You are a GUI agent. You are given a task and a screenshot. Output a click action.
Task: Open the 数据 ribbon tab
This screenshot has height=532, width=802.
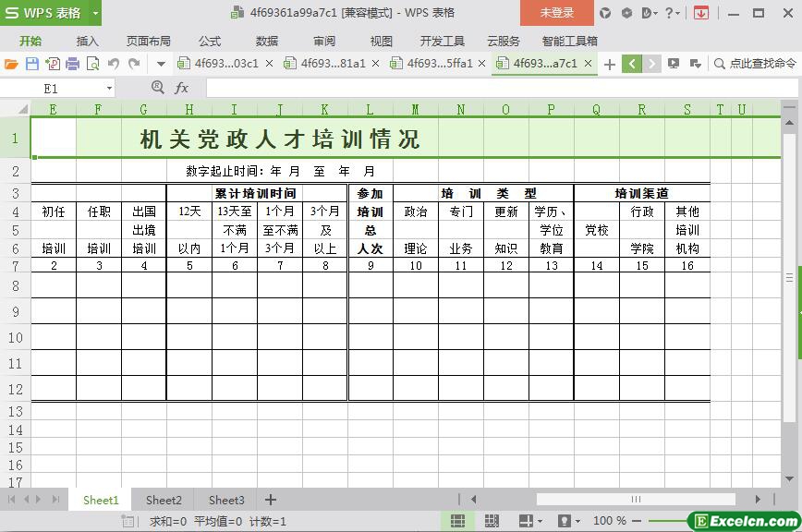pos(267,41)
